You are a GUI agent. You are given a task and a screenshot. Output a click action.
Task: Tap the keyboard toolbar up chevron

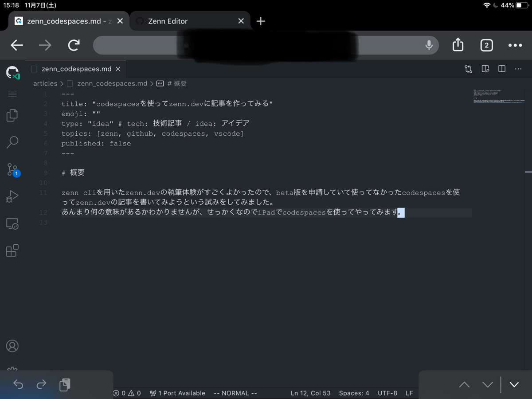click(x=464, y=385)
